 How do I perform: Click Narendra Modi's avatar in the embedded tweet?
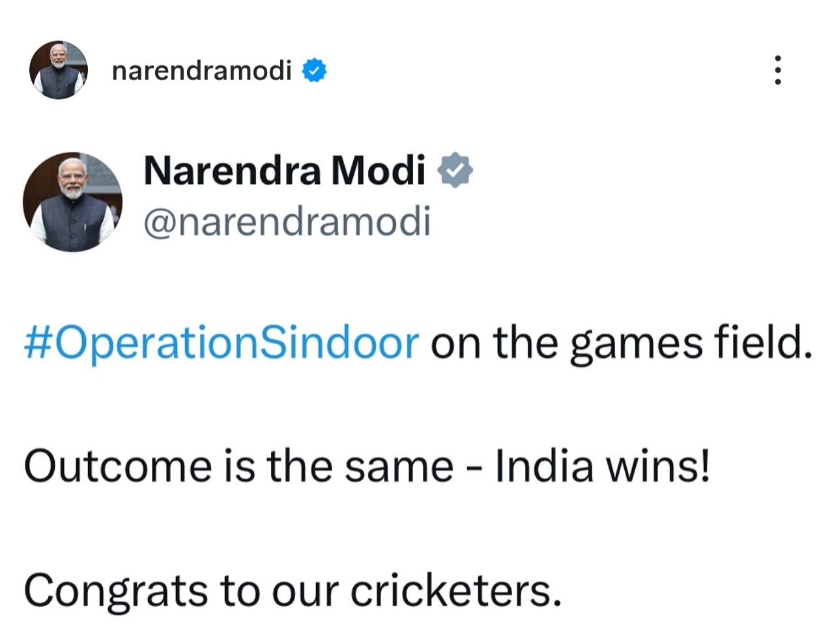click(74, 201)
